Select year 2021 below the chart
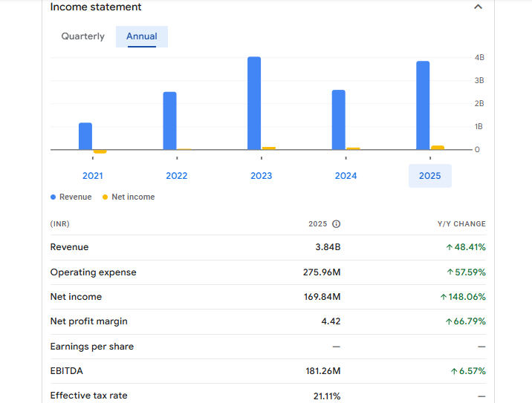Screen dimensions: 532x403 [x=93, y=176]
